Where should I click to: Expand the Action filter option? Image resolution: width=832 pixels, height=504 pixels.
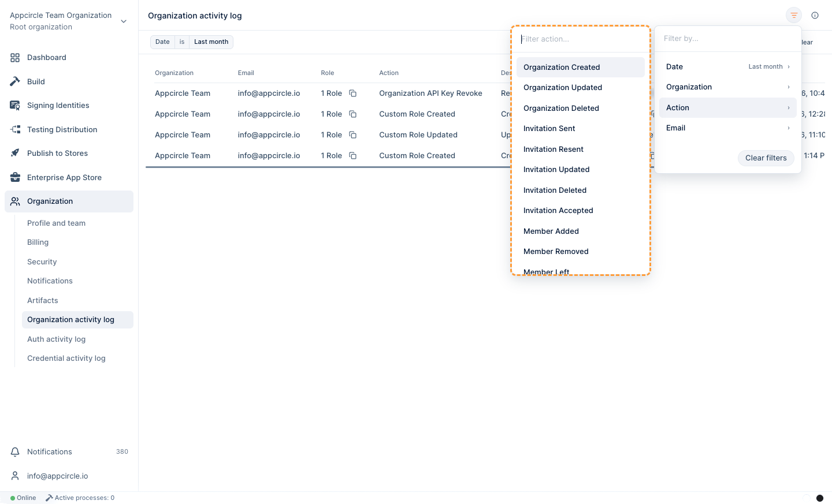tap(727, 108)
